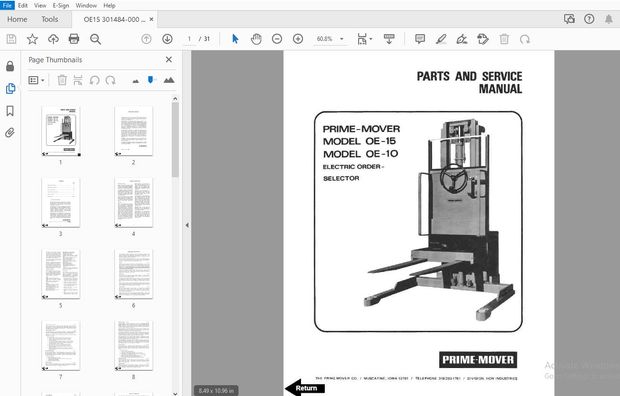The image size is (620, 396).
Task: Select page 2 thumbnail
Action: (134, 131)
